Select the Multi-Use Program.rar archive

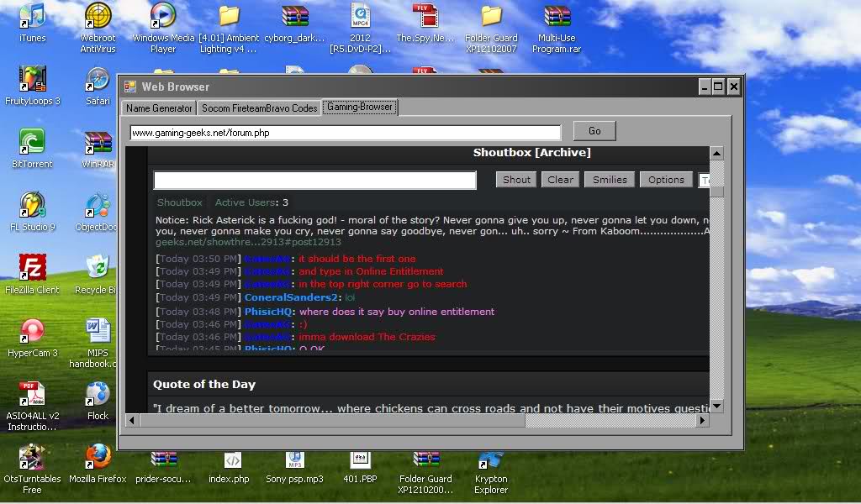557,28
